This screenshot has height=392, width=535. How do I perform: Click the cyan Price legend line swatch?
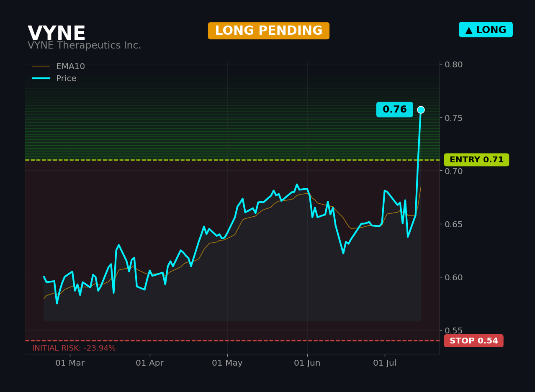point(41,79)
